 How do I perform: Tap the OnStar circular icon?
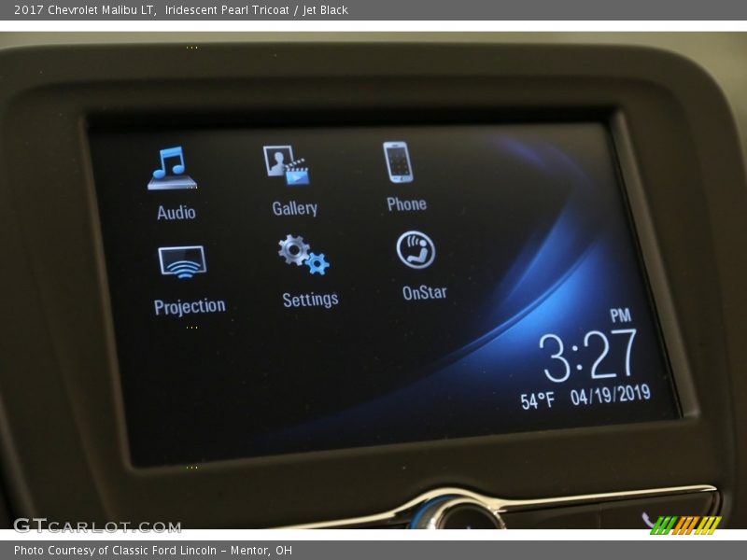tap(416, 250)
